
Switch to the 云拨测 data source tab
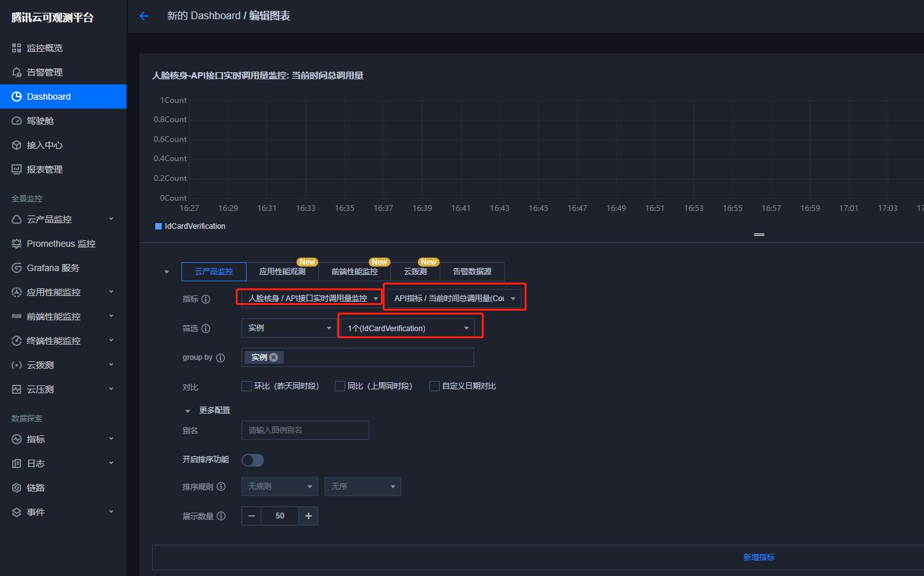415,272
